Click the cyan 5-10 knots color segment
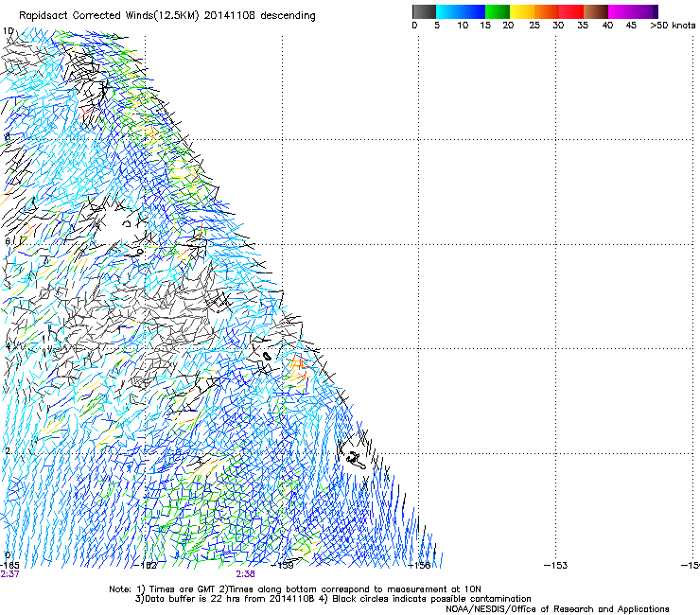 [448, 11]
